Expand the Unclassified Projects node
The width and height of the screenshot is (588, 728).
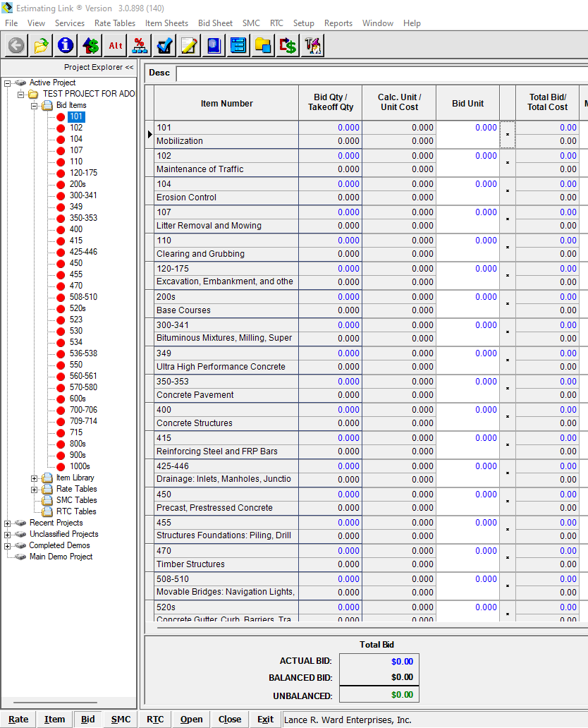pyautogui.click(x=8, y=535)
